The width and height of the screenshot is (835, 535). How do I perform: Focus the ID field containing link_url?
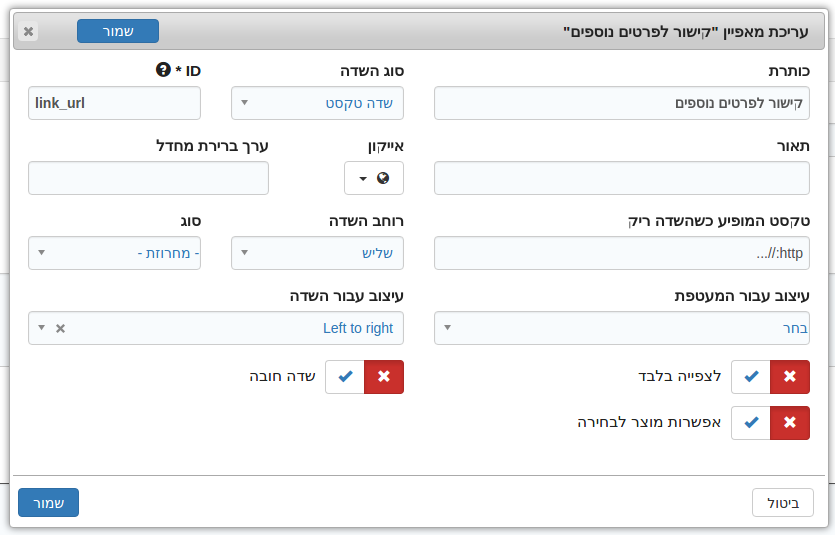click(114, 103)
